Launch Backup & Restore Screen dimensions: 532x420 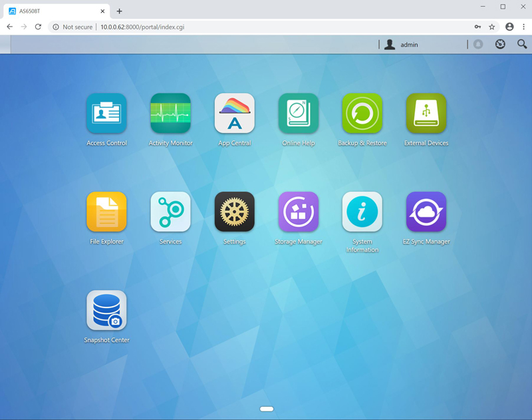point(362,113)
